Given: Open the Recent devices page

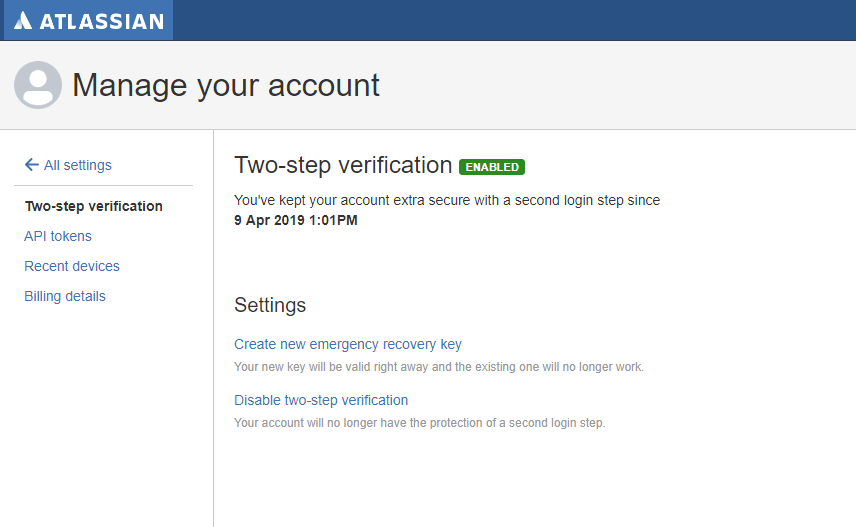Looking at the screenshot, I should [72, 266].
